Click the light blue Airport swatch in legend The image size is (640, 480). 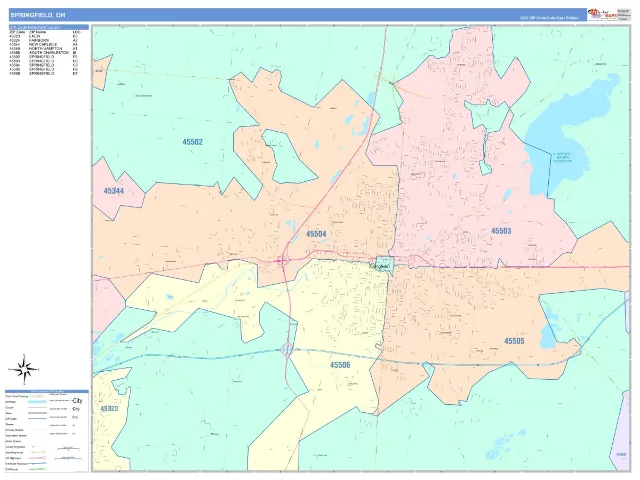point(37,402)
